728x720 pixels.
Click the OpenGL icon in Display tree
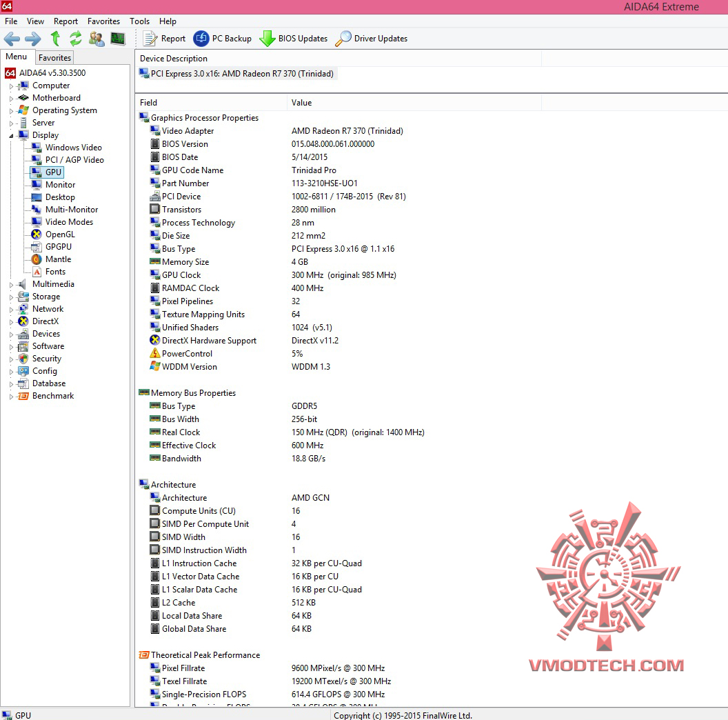pos(37,234)
